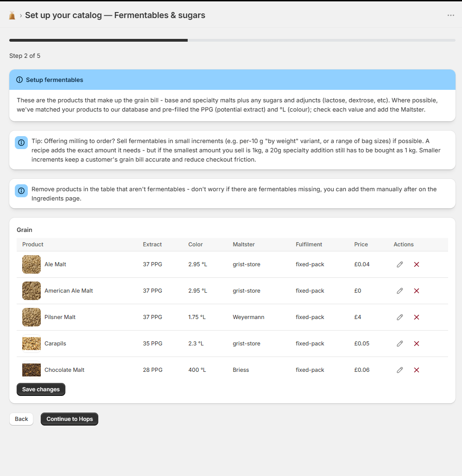Click the 35 PPG extract value

point(152,344)
